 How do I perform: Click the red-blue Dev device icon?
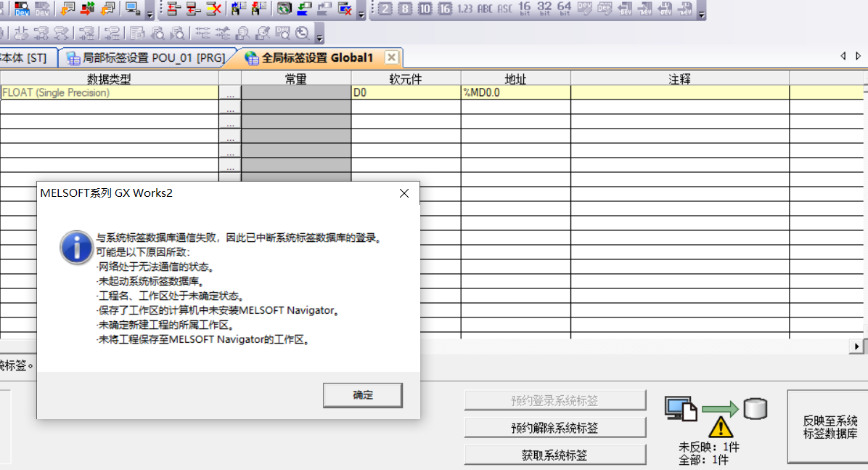(x=22, y=9)
